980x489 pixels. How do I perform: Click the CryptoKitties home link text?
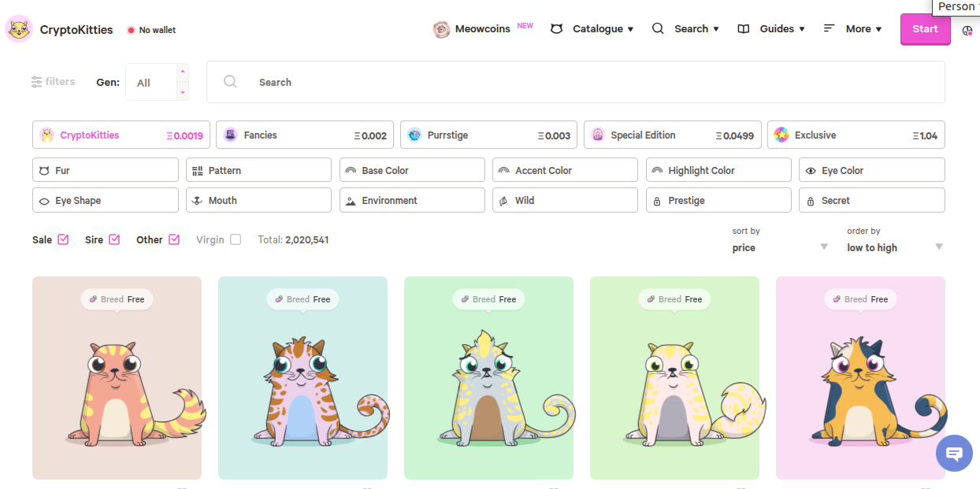tap(76, 30)
